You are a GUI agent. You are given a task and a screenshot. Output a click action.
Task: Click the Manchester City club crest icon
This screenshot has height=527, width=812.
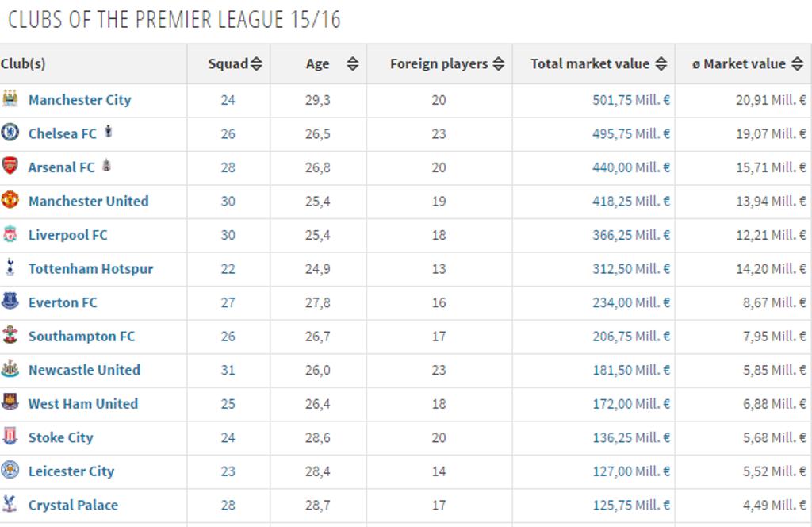point(10,98)
